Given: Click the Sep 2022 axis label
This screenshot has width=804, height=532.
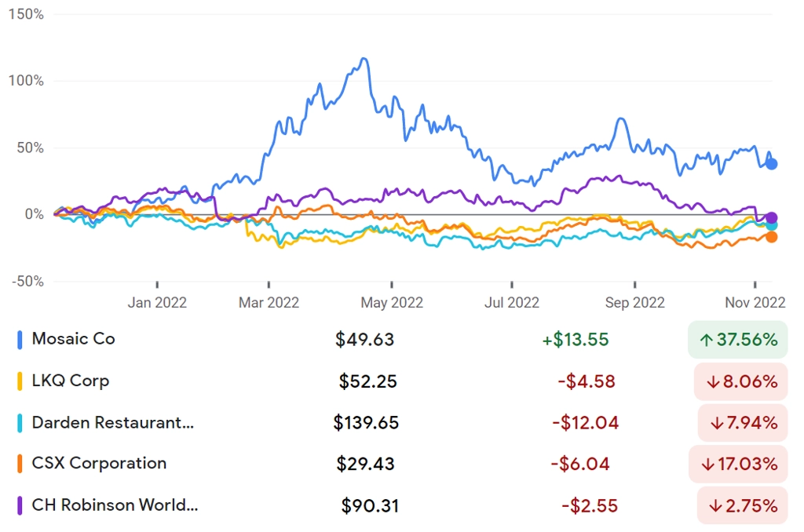Looking at the screenshot, I should [x=634, y=302].
